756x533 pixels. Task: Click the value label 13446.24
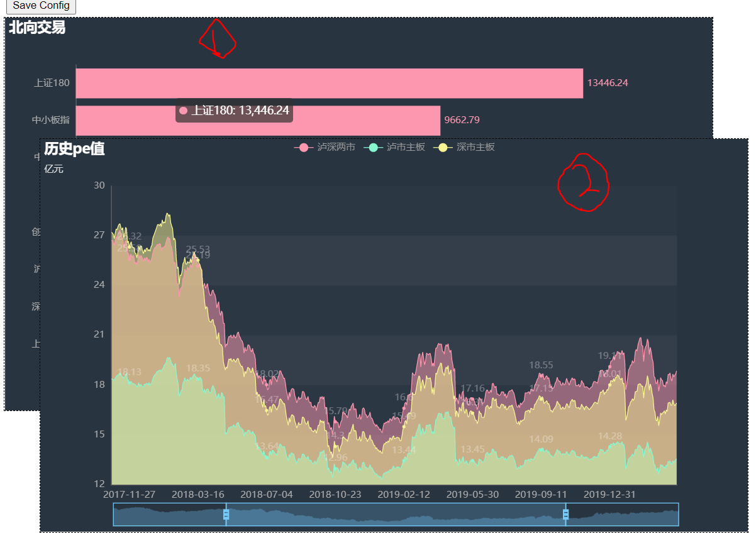[x=606, y=82]
